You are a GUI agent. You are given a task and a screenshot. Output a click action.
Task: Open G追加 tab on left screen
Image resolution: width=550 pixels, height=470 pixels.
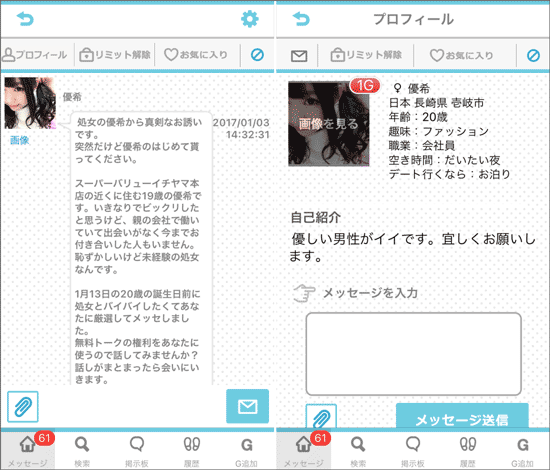[246, 451]
